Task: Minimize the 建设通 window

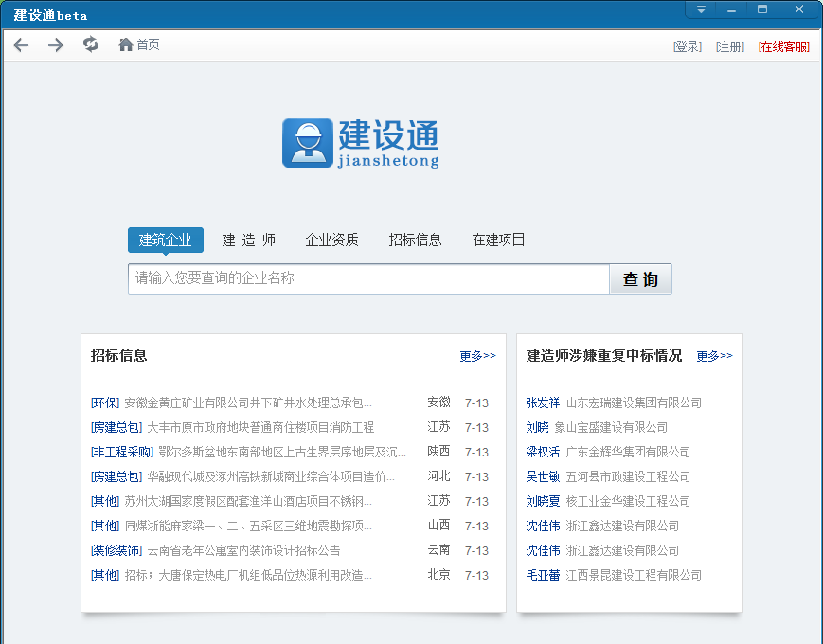Action: click(731, 9)
